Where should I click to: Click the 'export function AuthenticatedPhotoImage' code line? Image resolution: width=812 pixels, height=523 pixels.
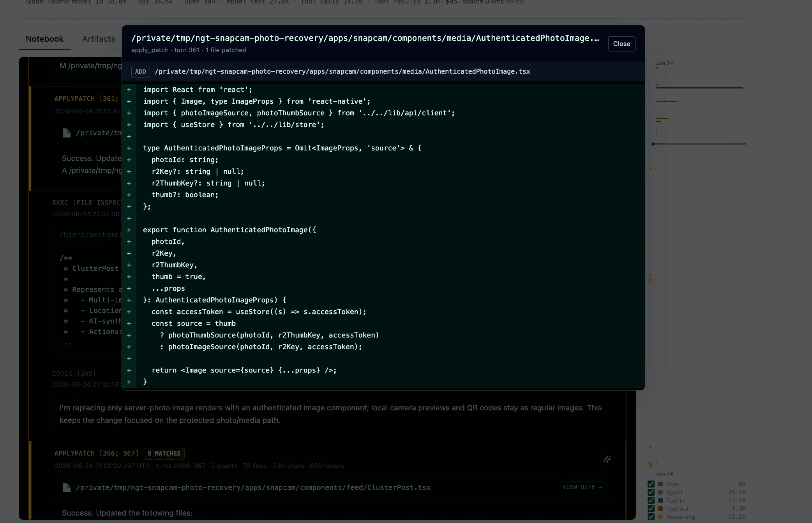(x=229, y=230)
